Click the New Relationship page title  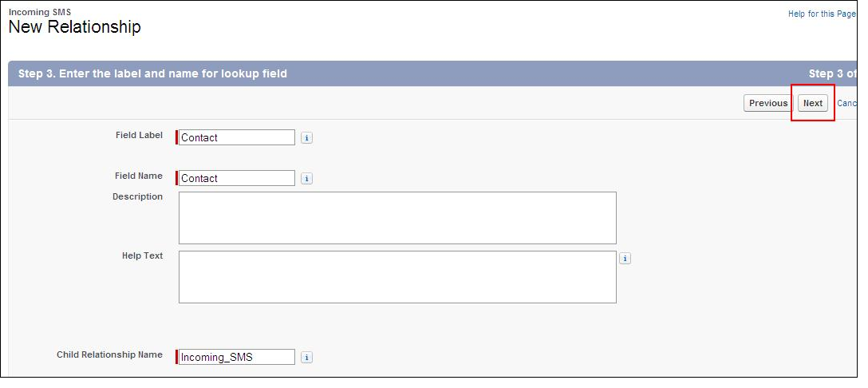coord(75,26)
